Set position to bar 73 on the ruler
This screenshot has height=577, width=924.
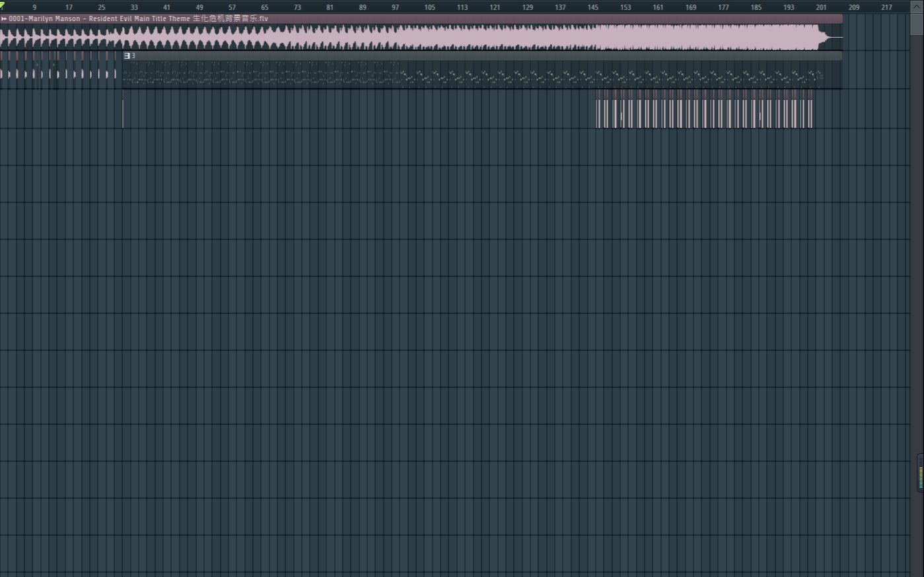point(297,7)
